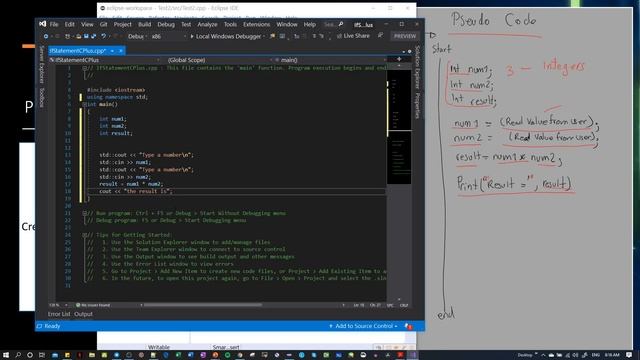Viewport: 640px width, 360px height.
Task: Start Local Windows Debugger
Action: click(x=226, y=36)
